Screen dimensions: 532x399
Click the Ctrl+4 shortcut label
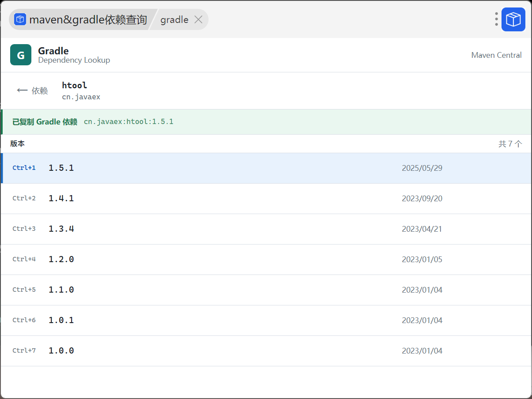pyautogui.click(x=24, y=259)
